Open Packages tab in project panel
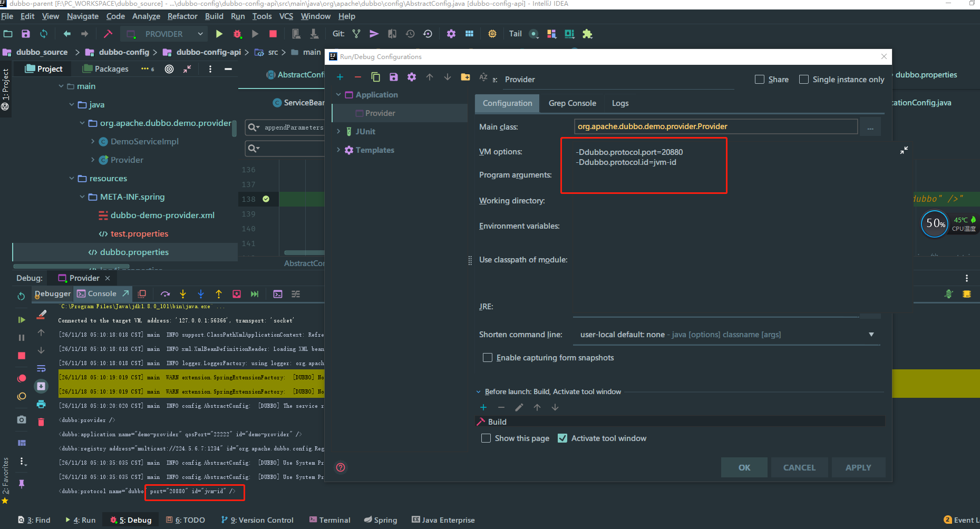 [x=105, y=69]
